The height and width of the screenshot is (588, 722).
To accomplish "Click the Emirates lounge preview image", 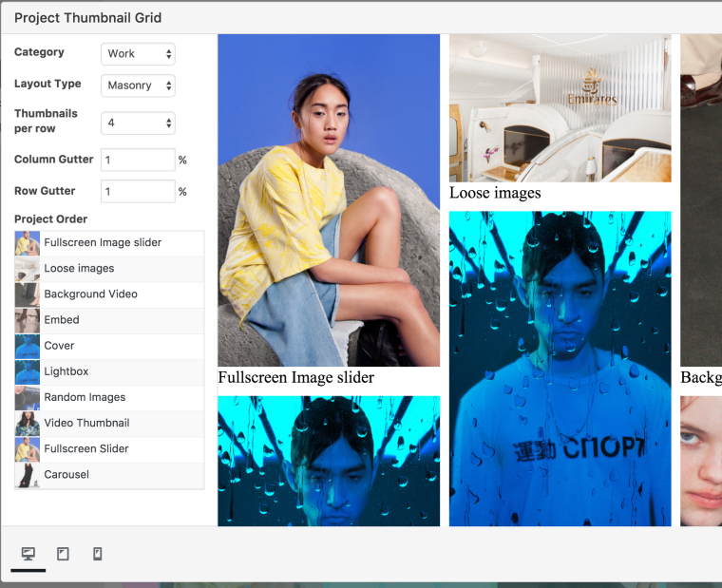I will click(x=560, y=108).
